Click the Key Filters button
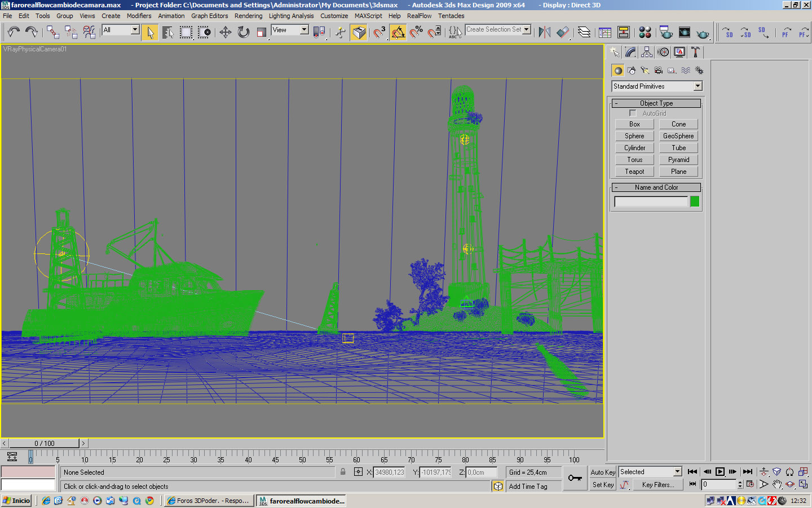The width and height of the screenshot is (812, 508). tap(657, 484)
